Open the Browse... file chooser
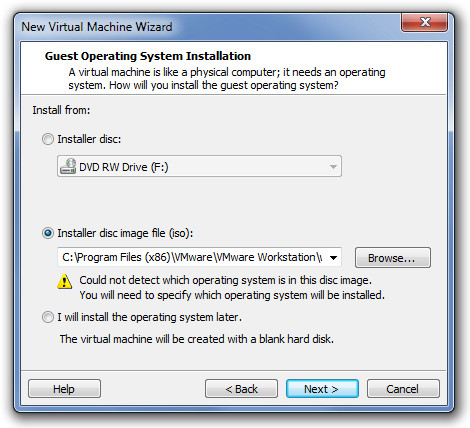Screen dimensions: 470x428 393,258
